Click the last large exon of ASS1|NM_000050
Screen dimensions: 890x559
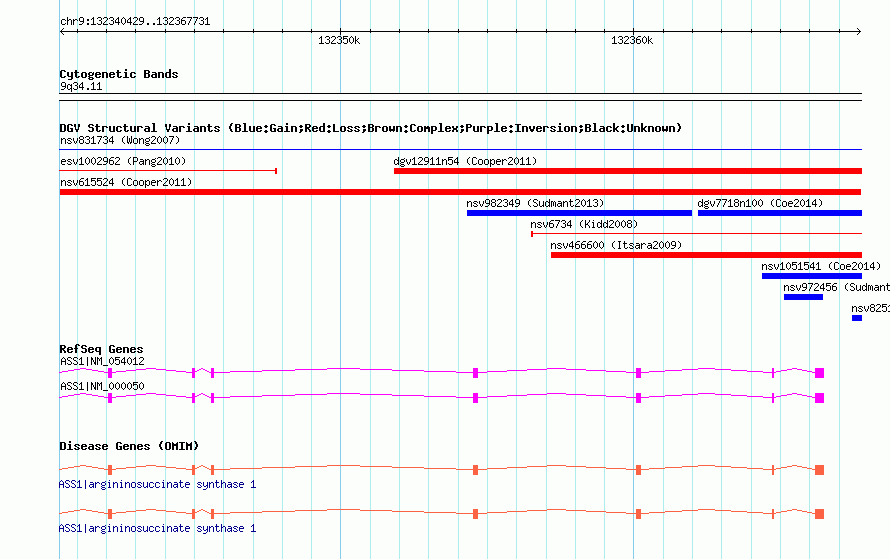click(819, 398)
